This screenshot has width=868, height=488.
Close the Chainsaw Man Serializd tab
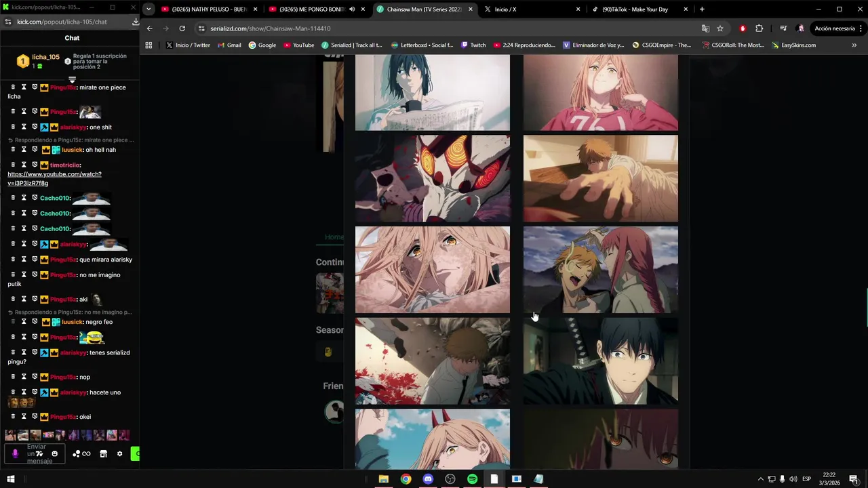pos(470,9)
